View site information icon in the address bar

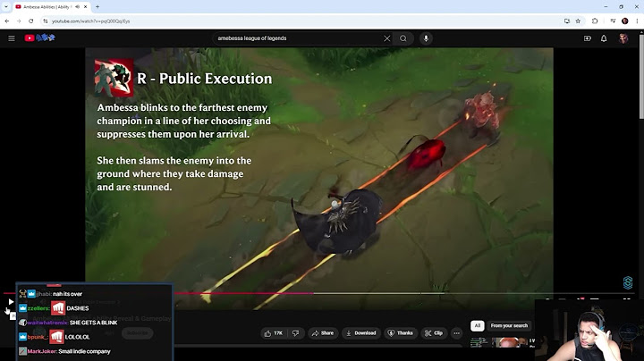(46, 21)
